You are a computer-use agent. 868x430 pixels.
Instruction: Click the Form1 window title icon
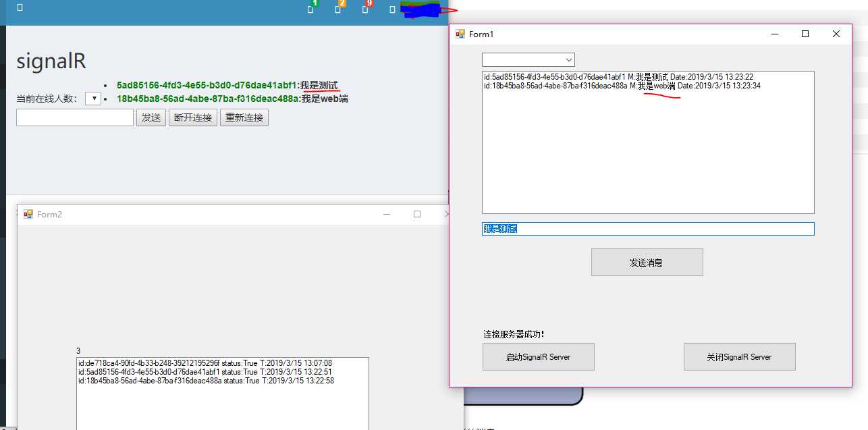460,34
